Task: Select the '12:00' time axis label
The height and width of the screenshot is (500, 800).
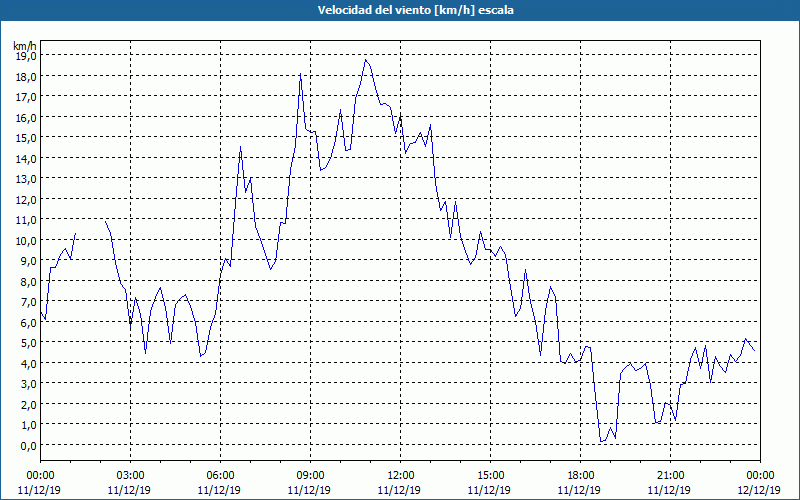Action: 401,476
